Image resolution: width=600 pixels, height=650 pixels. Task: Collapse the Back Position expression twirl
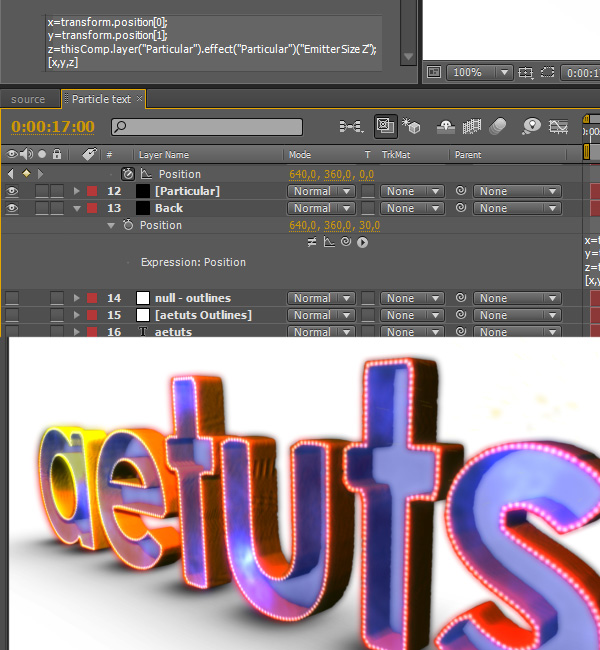[x=111, y=226]
